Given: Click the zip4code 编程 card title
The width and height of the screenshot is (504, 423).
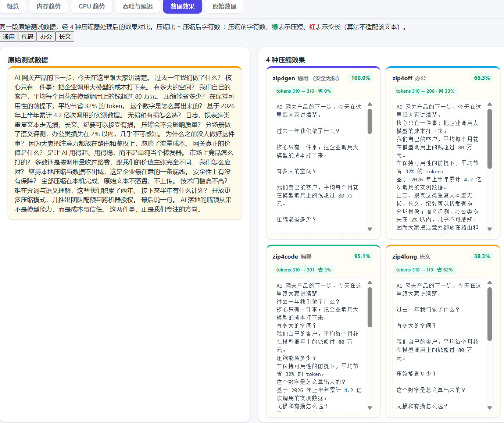Looking at the screenshot, I should 292,256.
